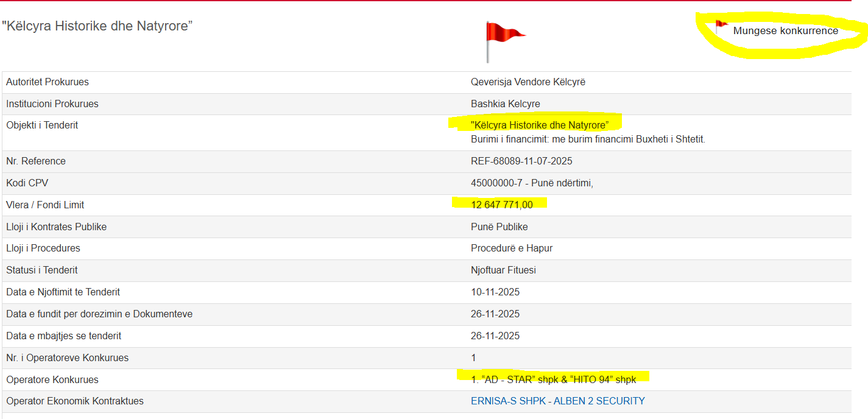Click highlighted tender object name in table

(539, 125)
